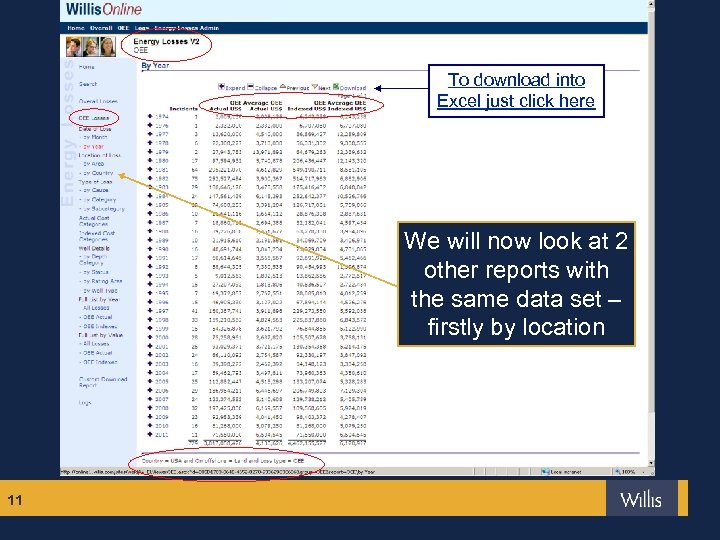Open Overall in the top navigation bar

pos(101,28)
